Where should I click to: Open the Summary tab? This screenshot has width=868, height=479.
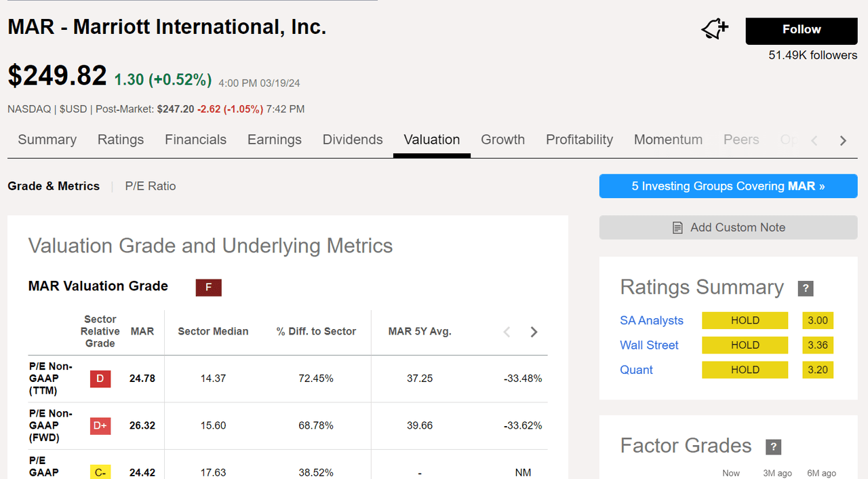click(47, 140)
